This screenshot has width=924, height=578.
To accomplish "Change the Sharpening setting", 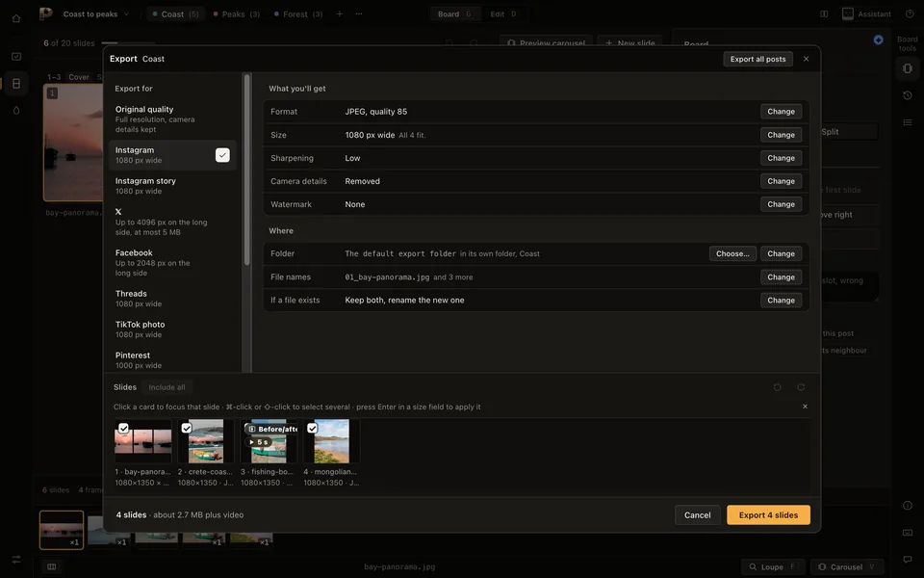I will [781, 158].
